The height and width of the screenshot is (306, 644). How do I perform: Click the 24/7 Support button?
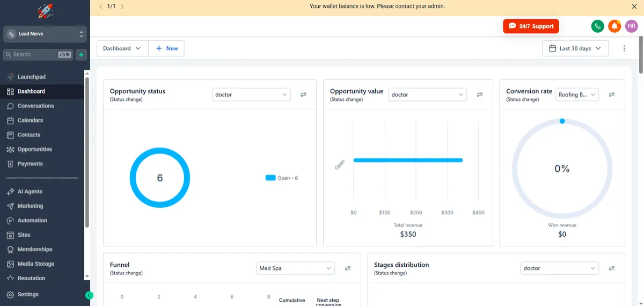(531, 26)
